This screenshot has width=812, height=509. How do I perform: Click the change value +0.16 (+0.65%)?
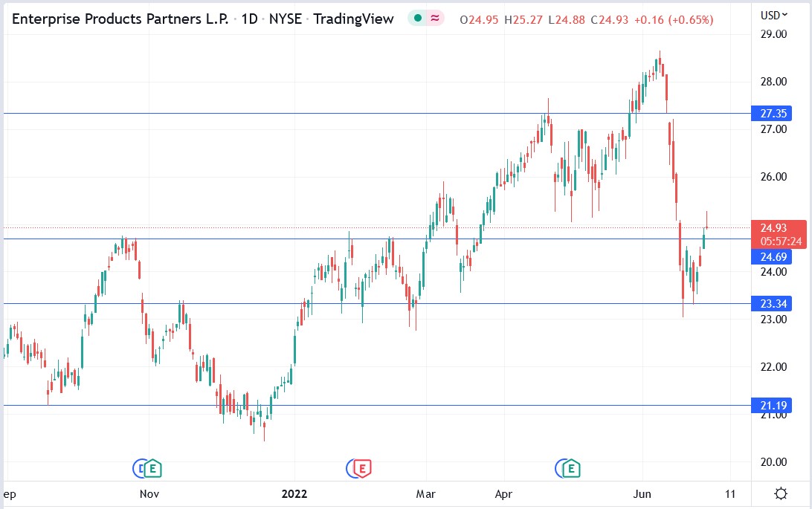pyautogui.click(x=674, y=19)
